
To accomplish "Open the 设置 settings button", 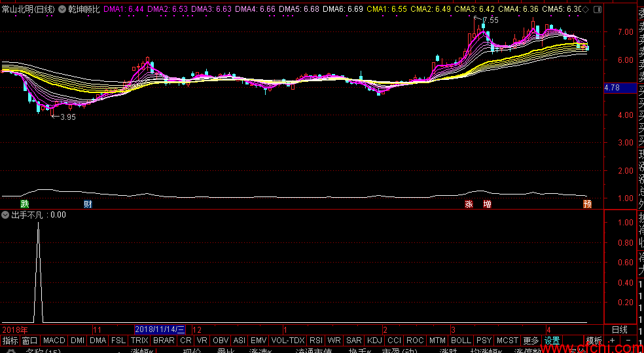I will point(552,341).
